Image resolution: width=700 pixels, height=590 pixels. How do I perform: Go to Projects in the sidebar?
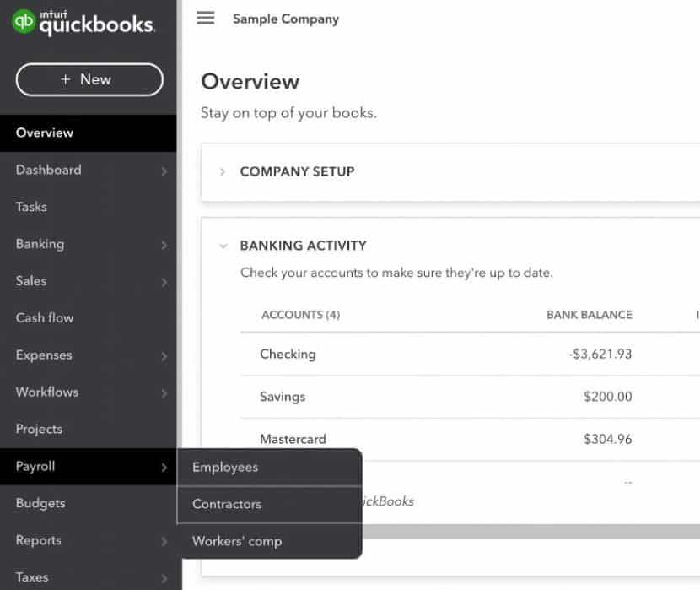39,429
